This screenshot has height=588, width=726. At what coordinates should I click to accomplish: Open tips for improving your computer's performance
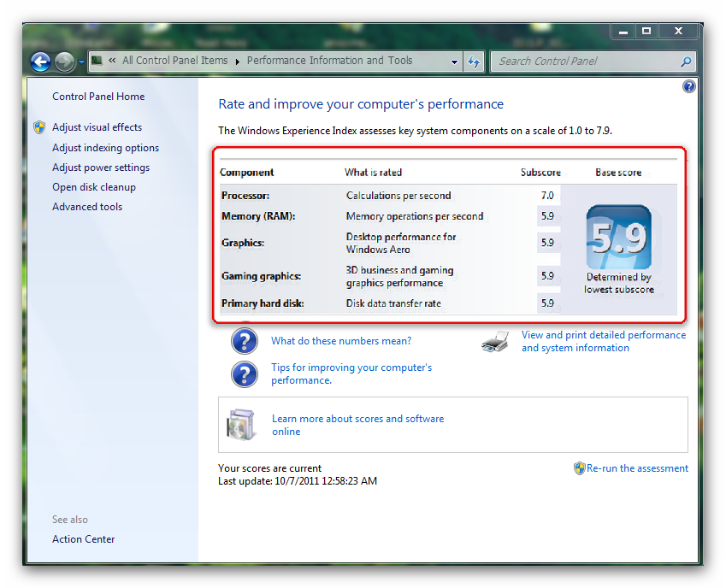(351, 373)
